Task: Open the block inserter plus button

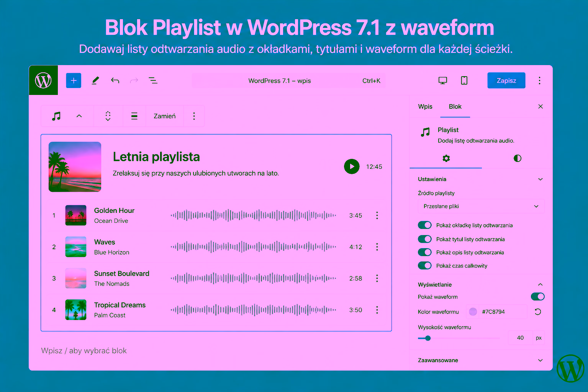Action: click(x=74, y=80)
